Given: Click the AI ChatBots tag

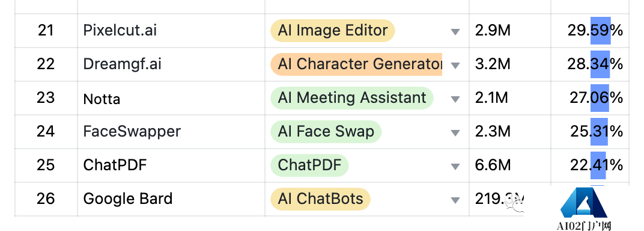Looking at the screenshot, I should coord(320,199).
